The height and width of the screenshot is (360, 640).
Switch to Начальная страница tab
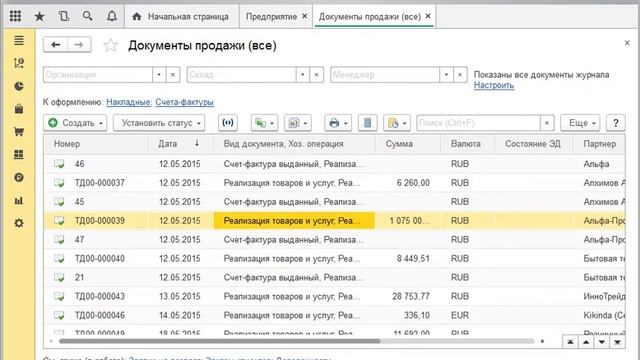click(x=182, y=17)
